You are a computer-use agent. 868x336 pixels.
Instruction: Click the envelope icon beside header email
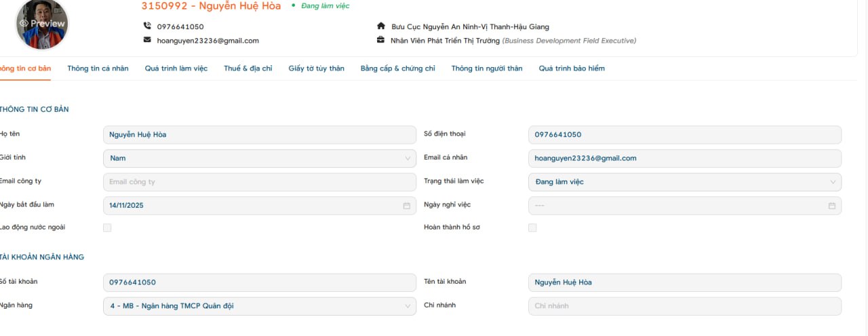tap(147, 40)
